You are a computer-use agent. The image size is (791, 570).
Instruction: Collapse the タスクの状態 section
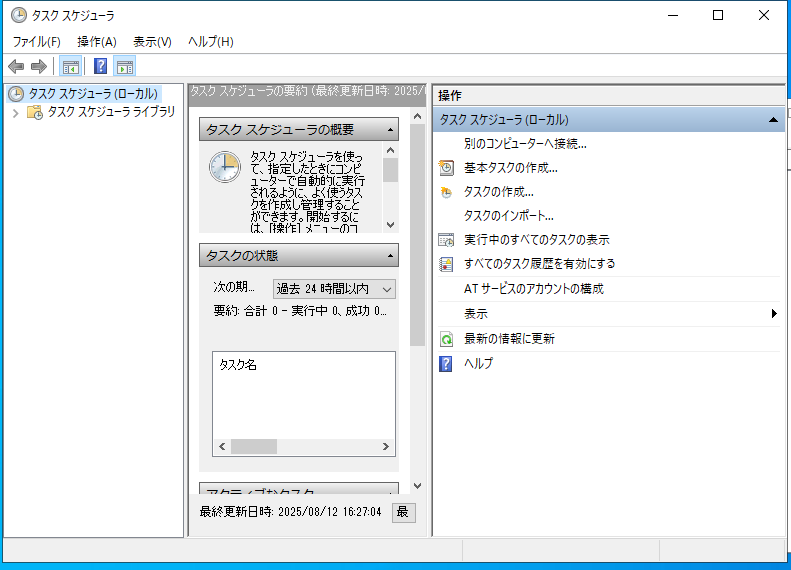[x=390, y=256]
